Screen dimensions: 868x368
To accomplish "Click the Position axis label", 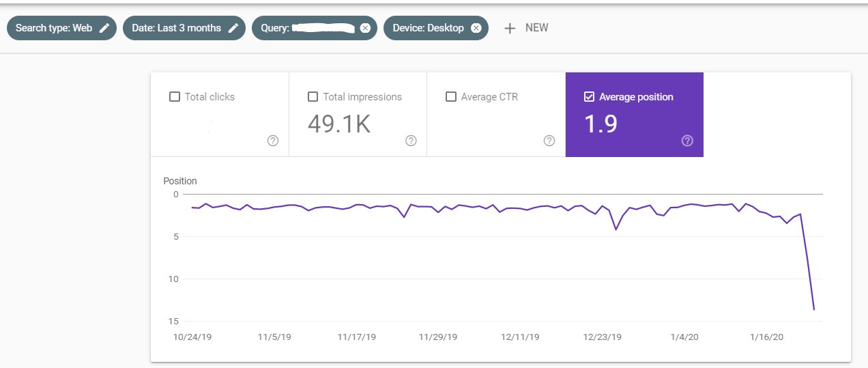I will [x=180, y=181].
